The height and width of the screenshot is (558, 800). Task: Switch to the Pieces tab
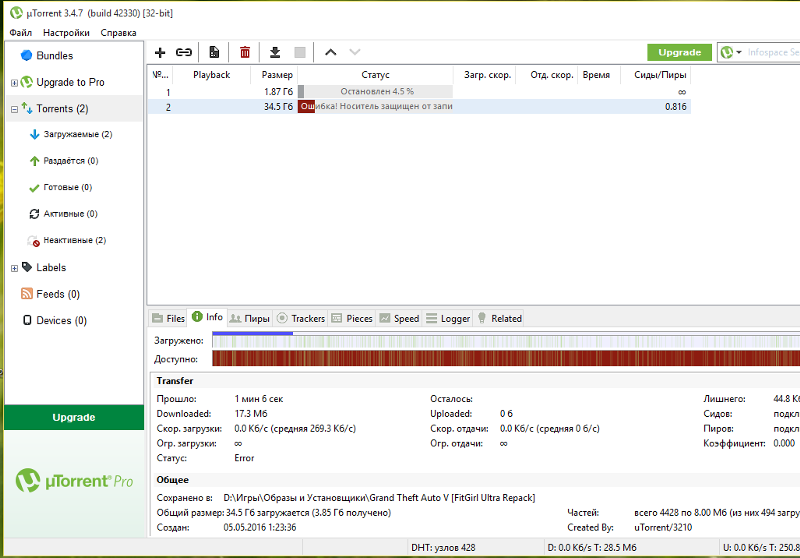pos(352,318)
